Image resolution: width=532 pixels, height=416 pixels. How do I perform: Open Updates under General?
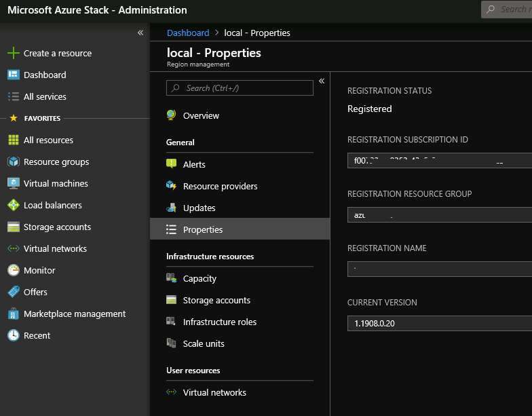tap(199, 208)
